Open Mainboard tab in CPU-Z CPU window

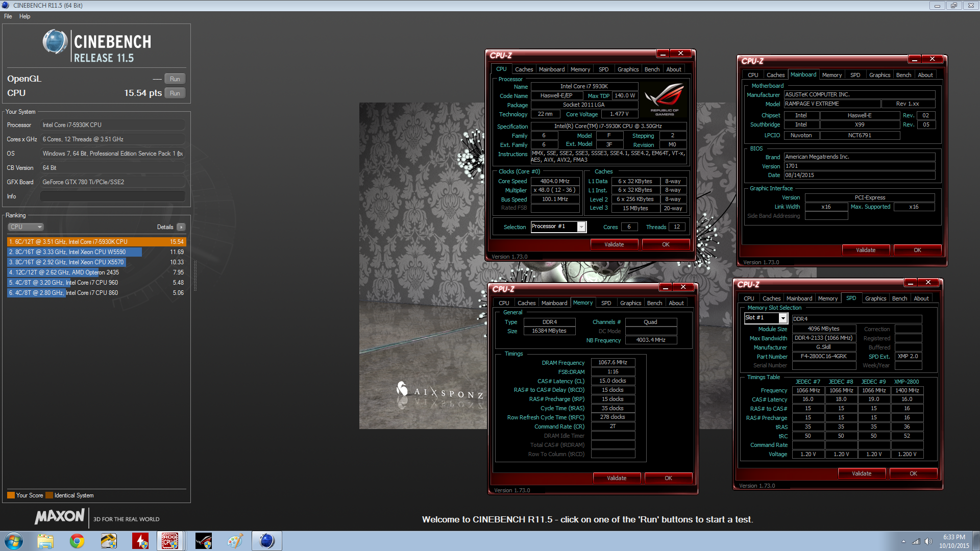coord(552,69)
